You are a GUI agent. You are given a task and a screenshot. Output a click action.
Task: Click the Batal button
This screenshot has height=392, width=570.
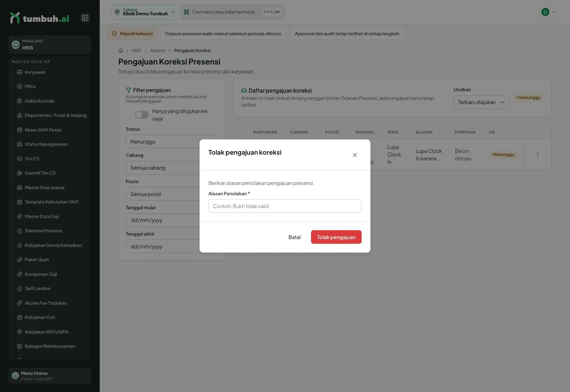295,237
